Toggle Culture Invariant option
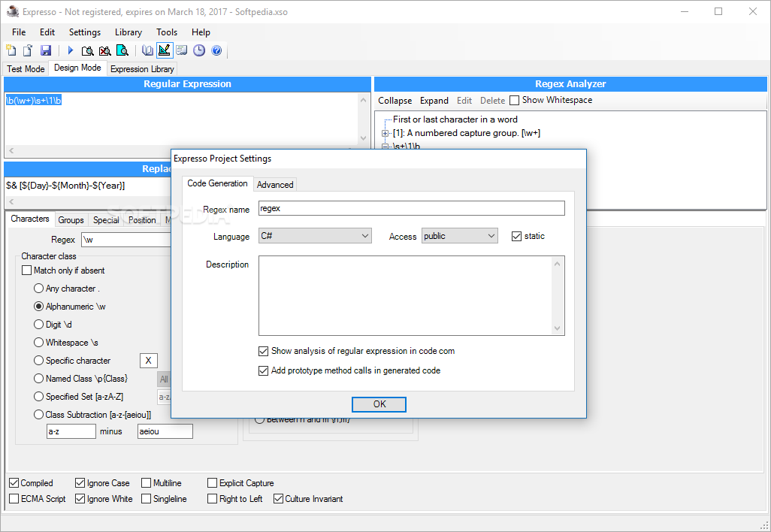The height and width of the screenshot is (532, 771). (278, 499)
